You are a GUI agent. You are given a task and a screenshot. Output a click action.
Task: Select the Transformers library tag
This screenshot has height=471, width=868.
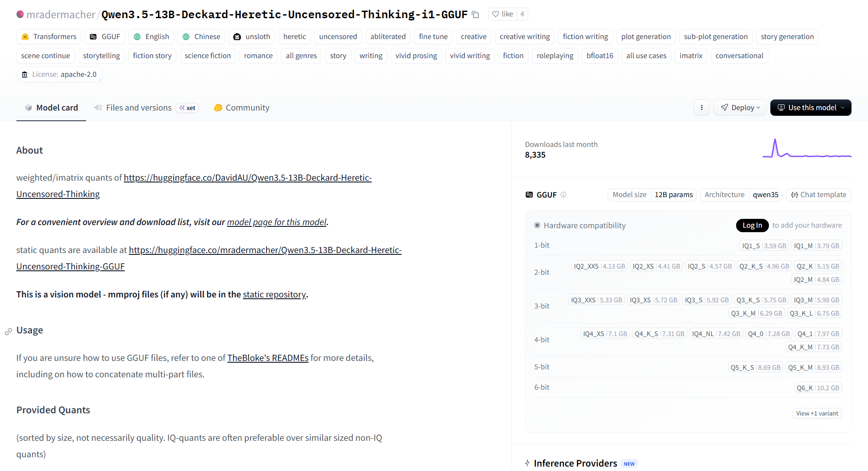(49, 36)
